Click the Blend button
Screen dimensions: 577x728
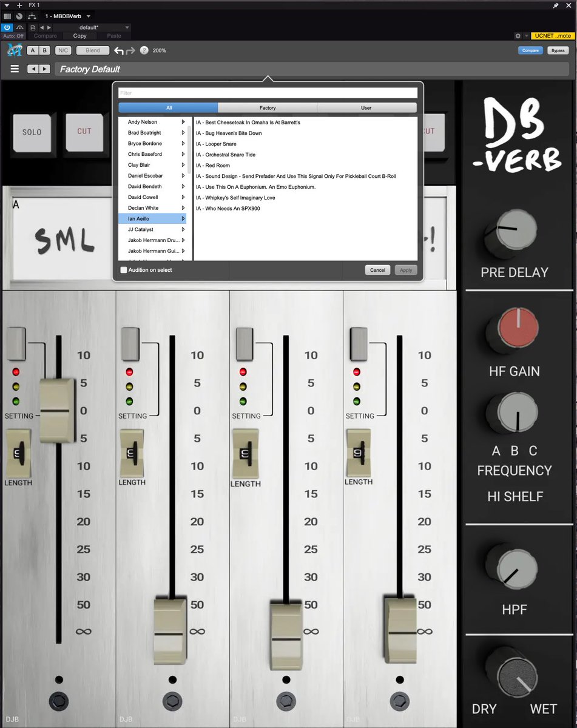coord(93,50)
